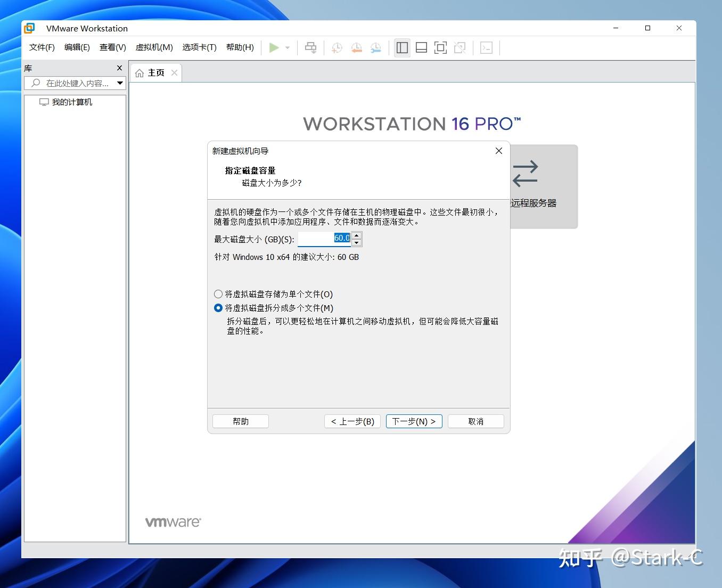
Task: Click the Show or Hide Thumbnail Bar icon
Action: [421, 47]
